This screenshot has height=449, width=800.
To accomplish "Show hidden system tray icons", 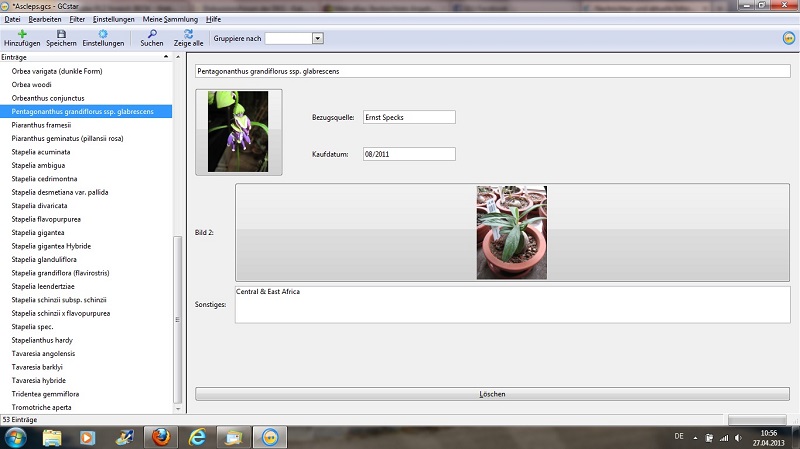I will pos(694,437).
